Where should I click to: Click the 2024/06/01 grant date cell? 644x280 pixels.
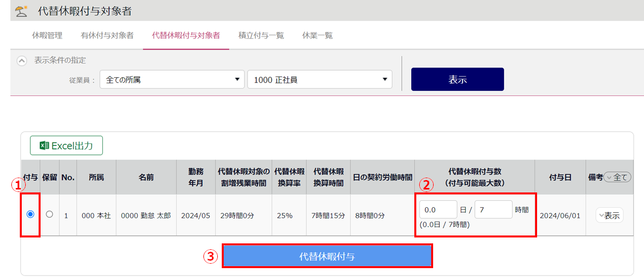click(x=560, y=216)
